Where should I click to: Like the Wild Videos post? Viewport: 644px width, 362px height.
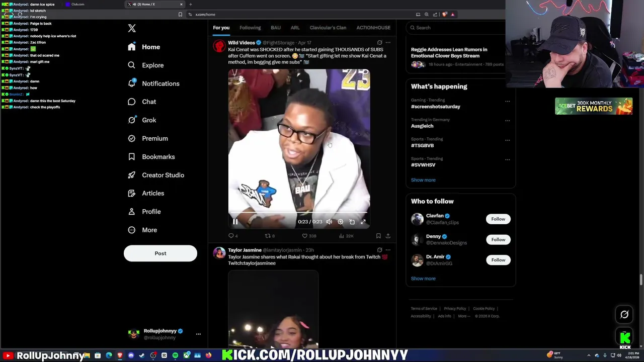[x=309, y=236]
